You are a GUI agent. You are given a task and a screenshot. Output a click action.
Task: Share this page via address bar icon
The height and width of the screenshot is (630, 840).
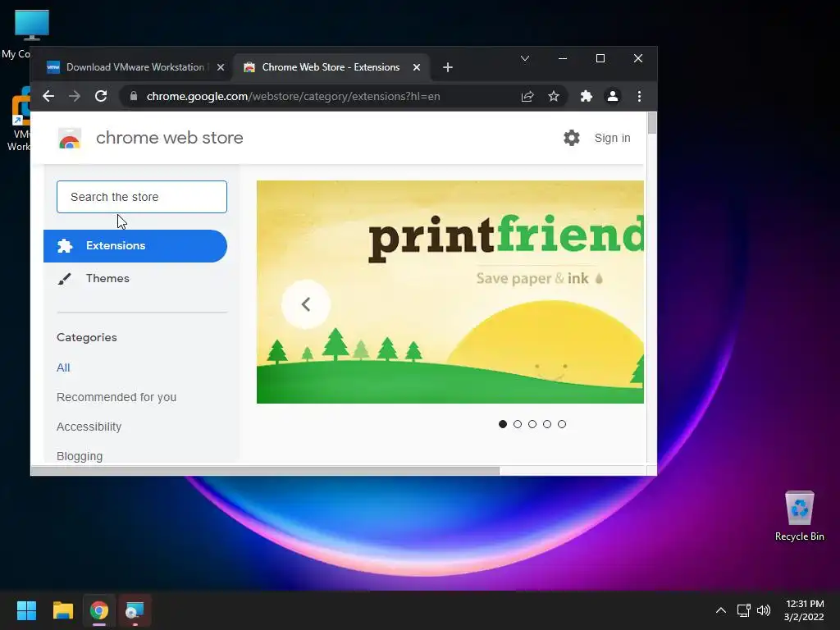pyautogui.click(x=527, y=97)
